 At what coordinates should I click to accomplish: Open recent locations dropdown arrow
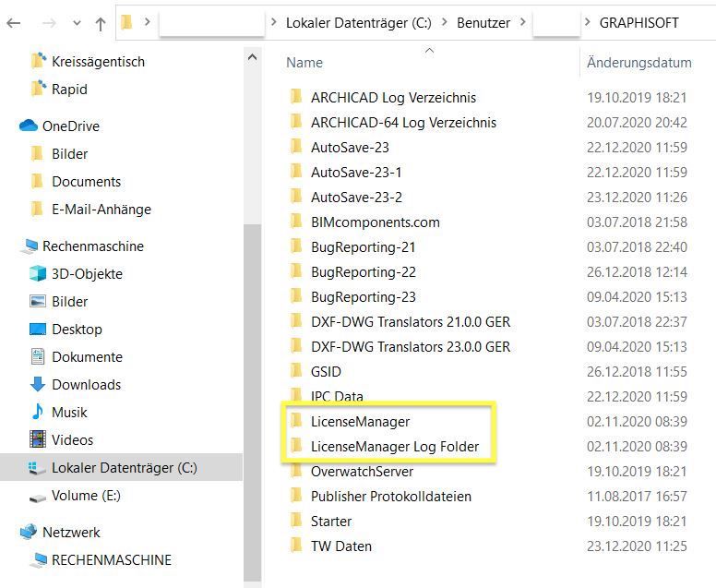pyautogui.click(x=77, y=23)
